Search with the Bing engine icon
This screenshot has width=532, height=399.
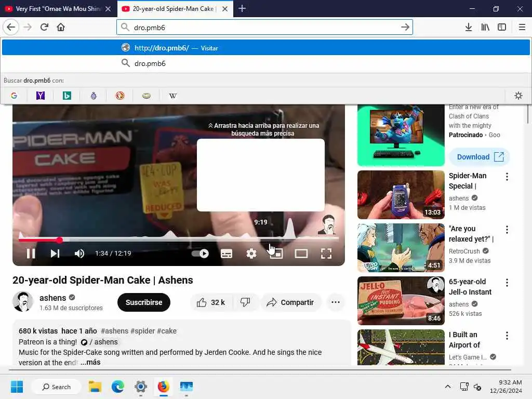click(x=67, y=96)
